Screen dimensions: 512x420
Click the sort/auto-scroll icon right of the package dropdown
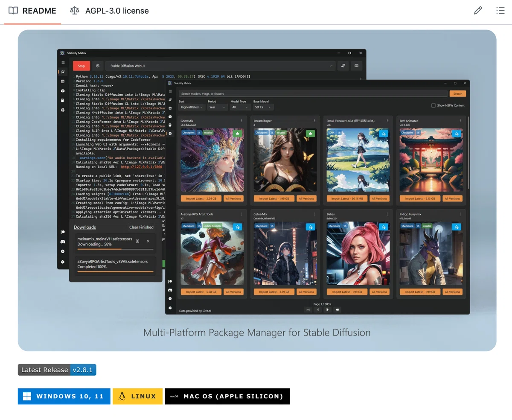click(x=343, y=66)
